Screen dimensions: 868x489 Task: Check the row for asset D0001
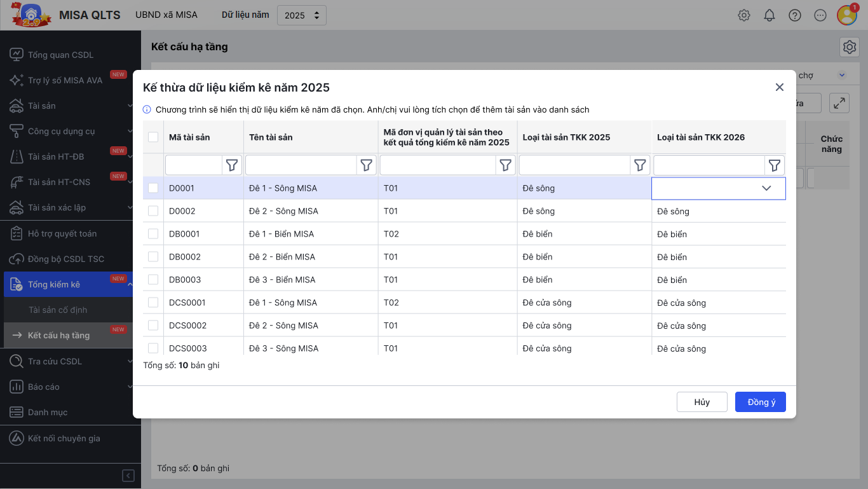point(153,188)
